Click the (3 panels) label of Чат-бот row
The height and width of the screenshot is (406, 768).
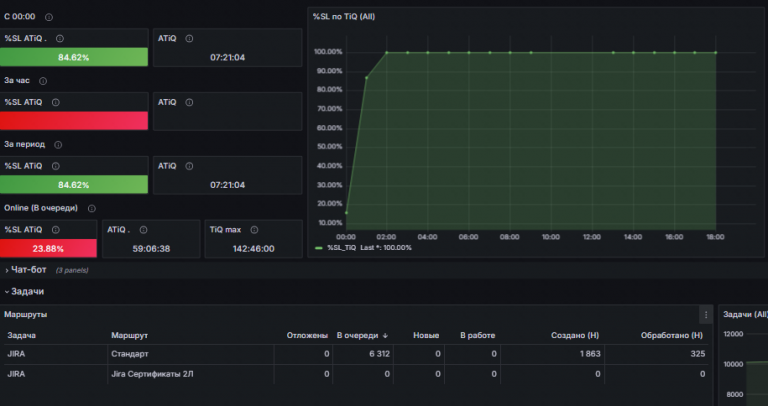click(x=72, y=270)
